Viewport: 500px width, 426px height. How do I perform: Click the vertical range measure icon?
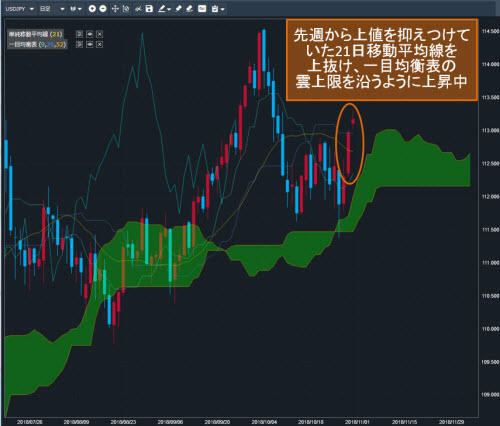tap(126, 9)
